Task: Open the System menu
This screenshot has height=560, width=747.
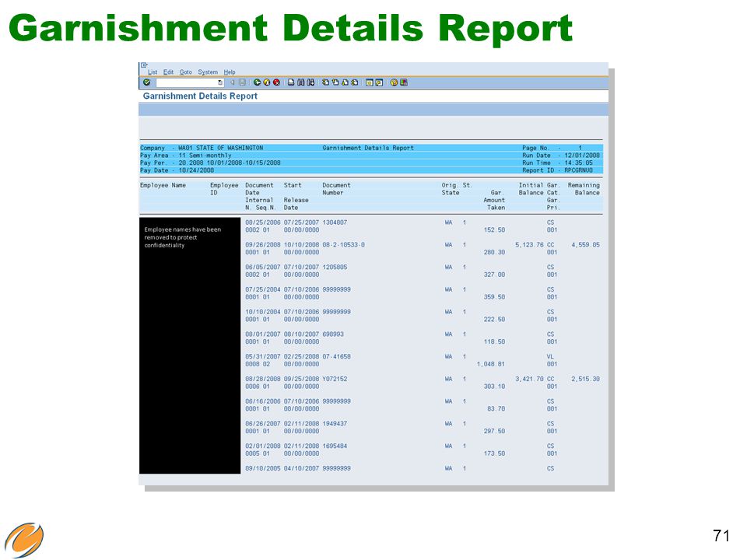Action: pos(208,72)
